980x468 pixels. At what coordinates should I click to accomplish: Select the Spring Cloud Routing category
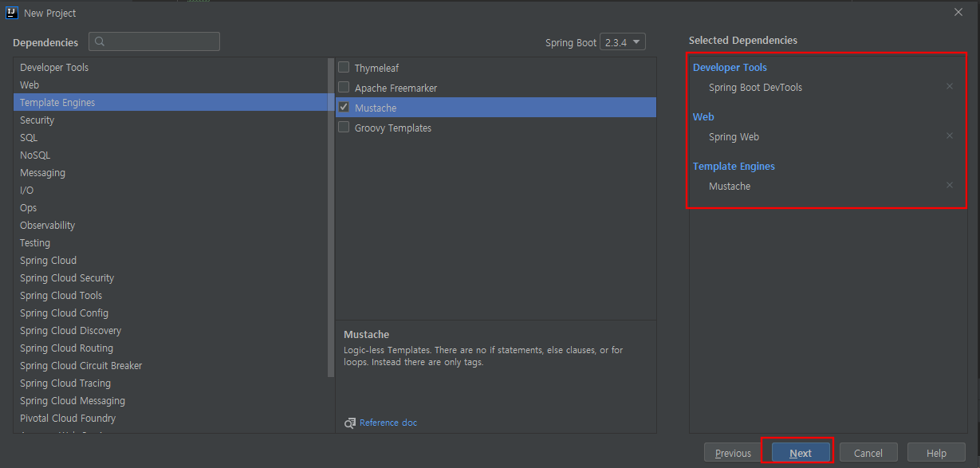click(x=171, y=348)
